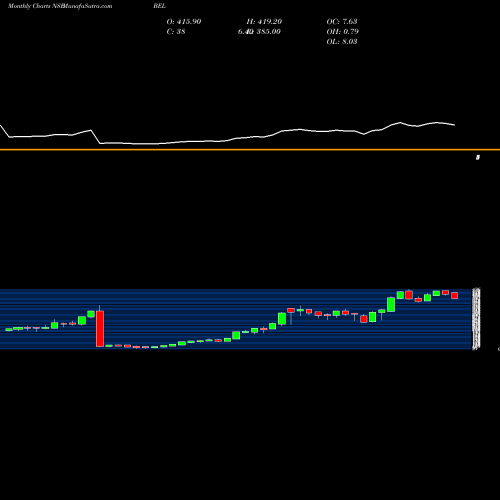Click the open price 'O: 415.90'
500x500 pixels.
coord(184,22)
